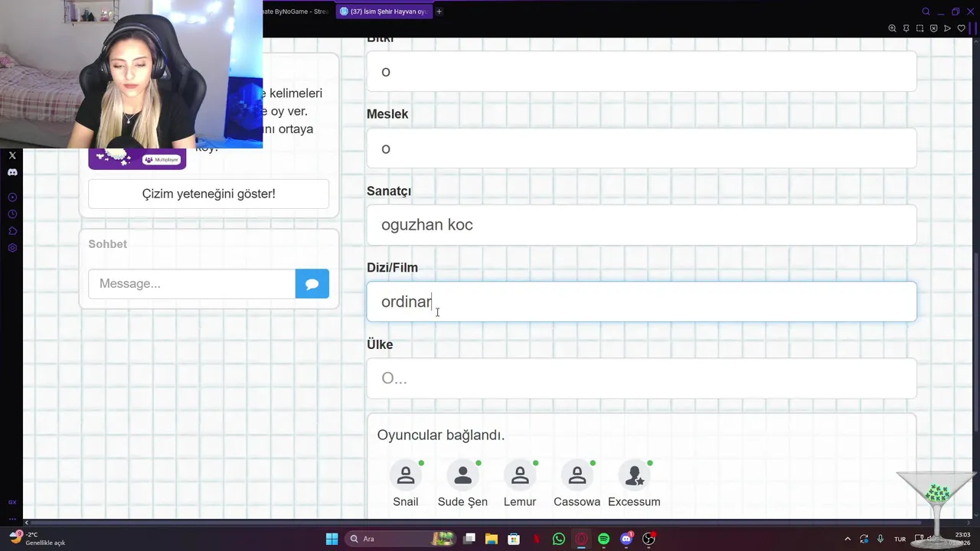This screenshot has width=980, height=551.
Task: Click Snail player avatar
Action: coord(406,475)
